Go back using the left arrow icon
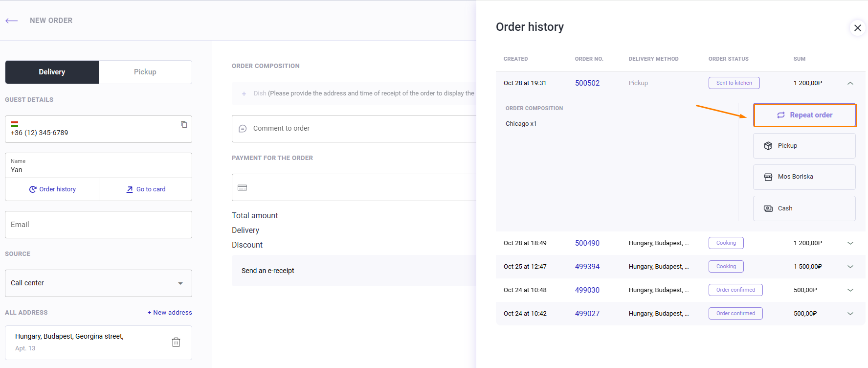 coord(12,21)
